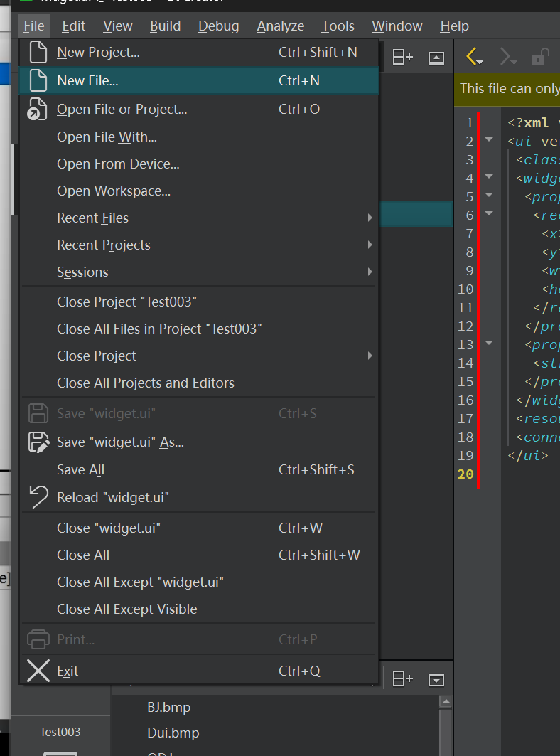Click the Reload "widget.ui" arrow icon
Image resolution: width=560 pixels, height=756 pixels.
tap(38, 497)
